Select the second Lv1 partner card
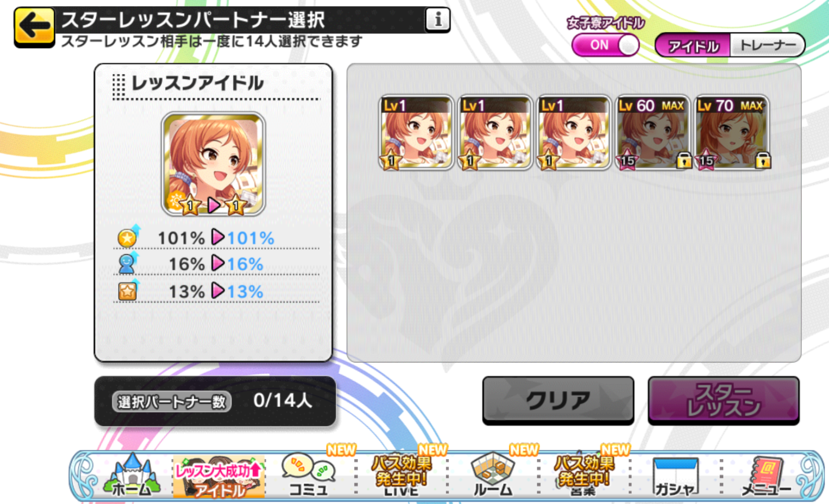The image size is (829, 504). point(494,133)
